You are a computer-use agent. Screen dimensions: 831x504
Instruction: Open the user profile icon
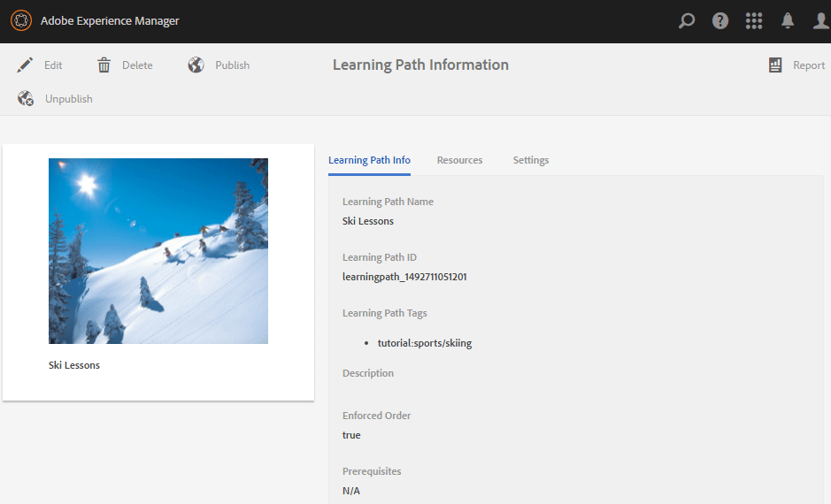[821, 20]
